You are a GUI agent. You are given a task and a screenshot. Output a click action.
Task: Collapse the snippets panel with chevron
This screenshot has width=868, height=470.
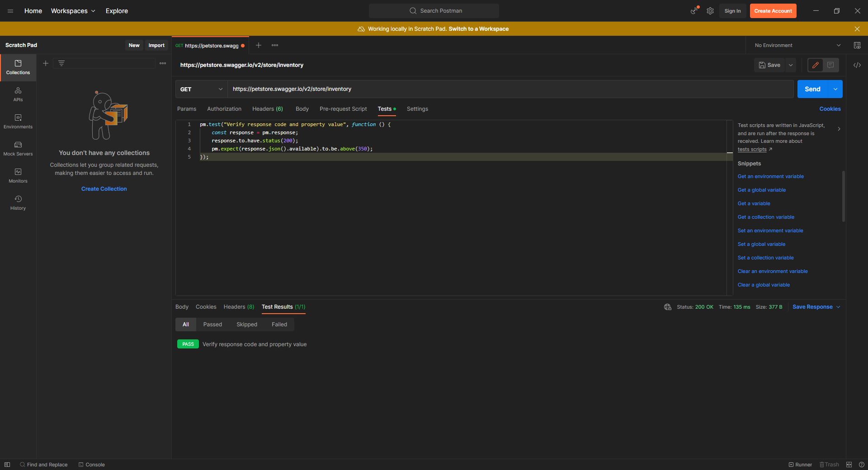tap(839, 129)
